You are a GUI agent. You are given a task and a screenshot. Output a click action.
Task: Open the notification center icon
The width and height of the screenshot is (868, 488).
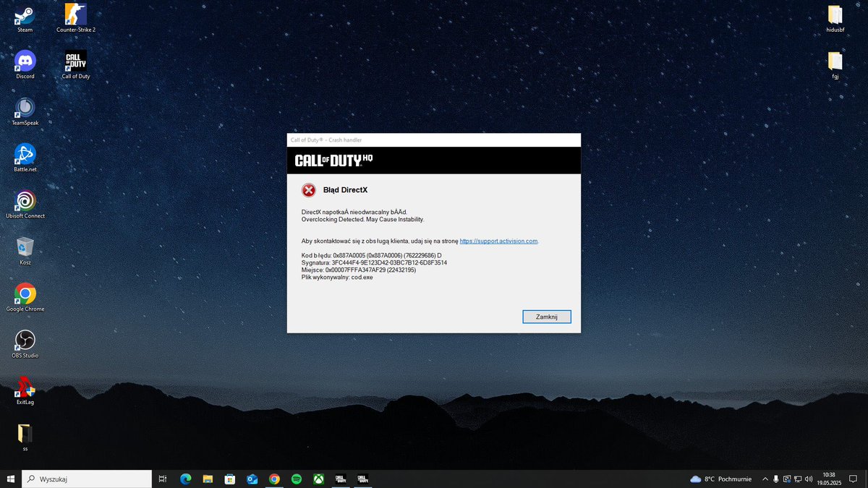point(854,479)
